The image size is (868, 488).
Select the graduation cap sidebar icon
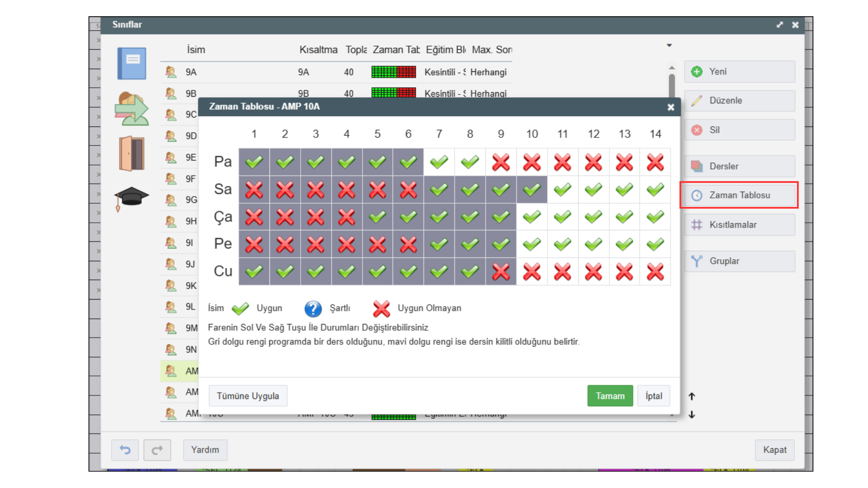pos(131,197)
